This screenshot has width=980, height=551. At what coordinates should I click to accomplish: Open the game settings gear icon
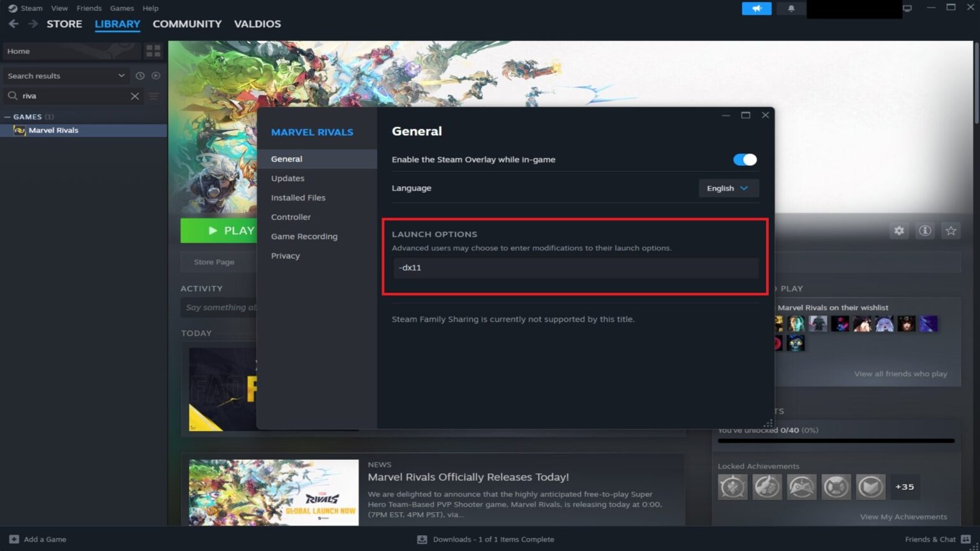coord(899,230)
